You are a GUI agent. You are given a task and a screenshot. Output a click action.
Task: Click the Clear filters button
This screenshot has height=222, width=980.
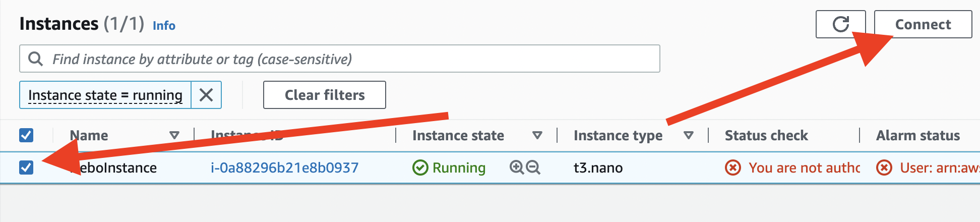coord(325,95)
